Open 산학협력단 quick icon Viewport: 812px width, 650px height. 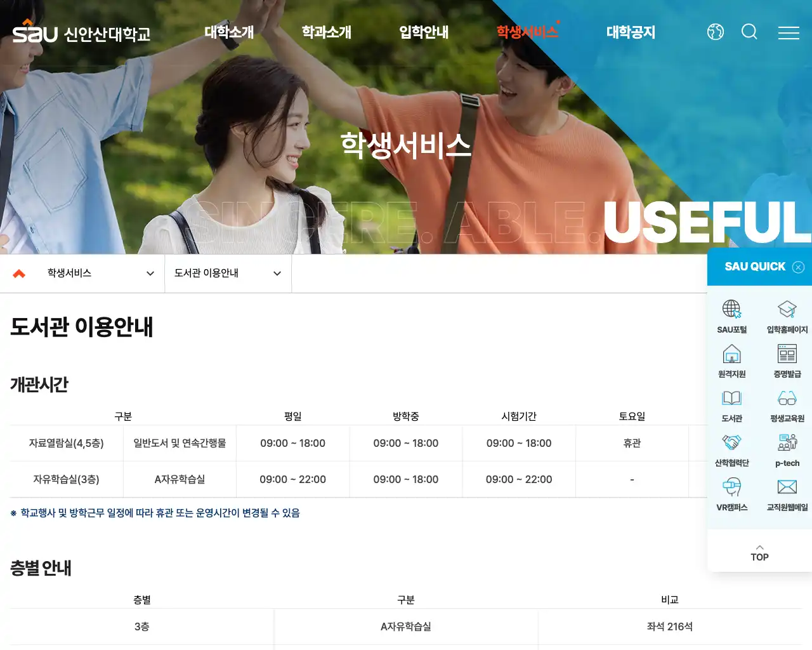(732, 450)
